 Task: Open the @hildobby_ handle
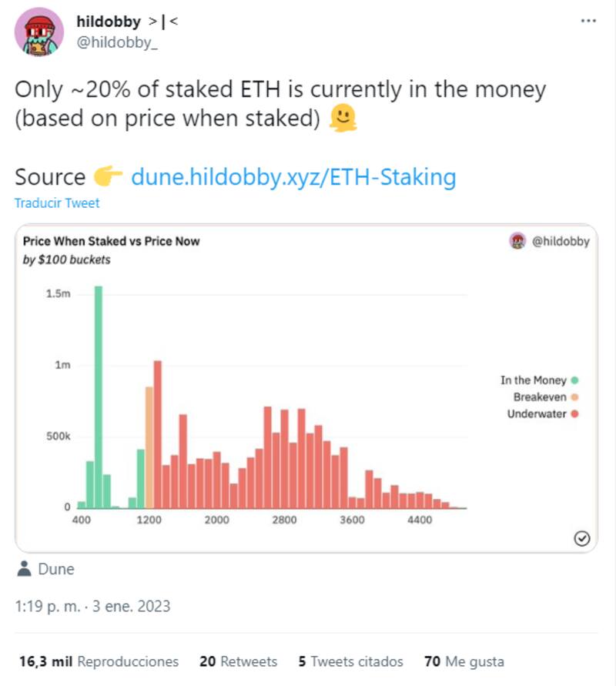(118, 42)
